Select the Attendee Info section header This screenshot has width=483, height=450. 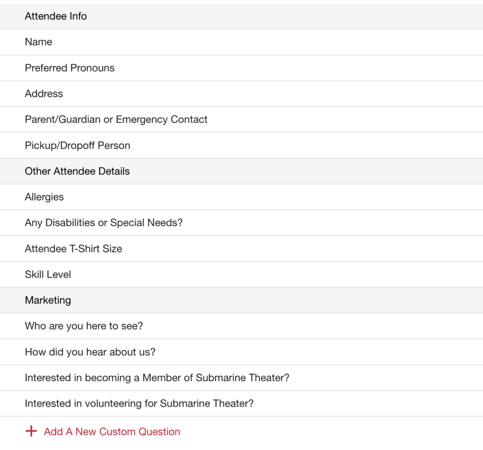[x=241, y=16]
